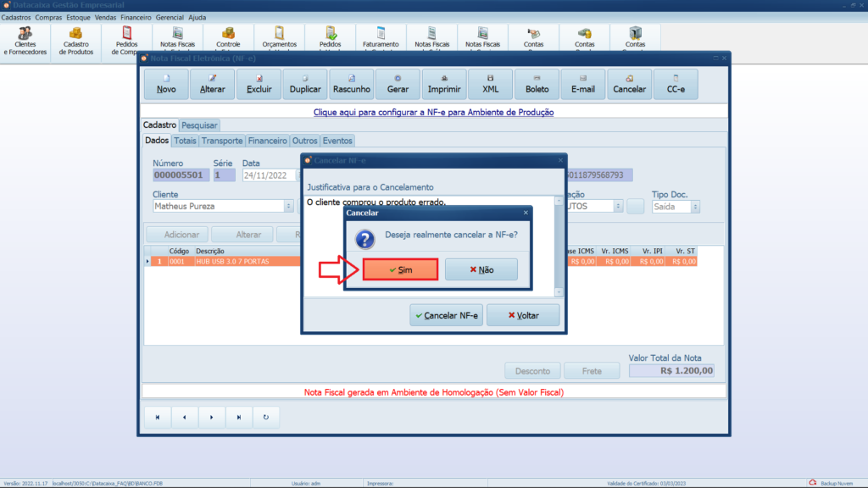Switch to the Transporte tab

(x=222, y=141)
